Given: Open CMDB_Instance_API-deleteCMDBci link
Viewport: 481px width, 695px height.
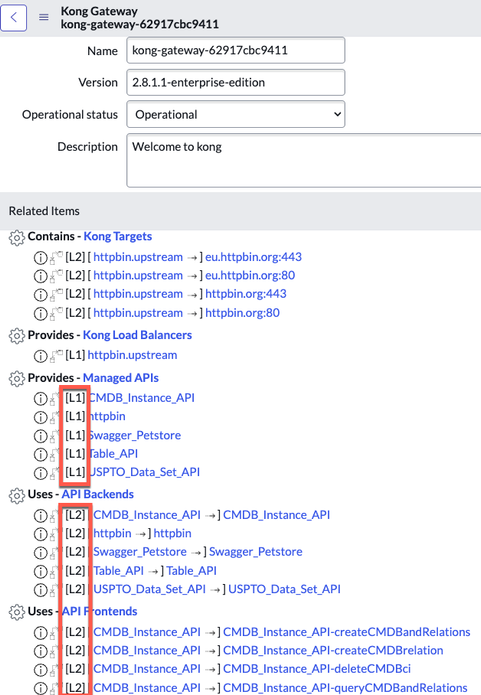Looking at the screenshot, I should 317,668.
